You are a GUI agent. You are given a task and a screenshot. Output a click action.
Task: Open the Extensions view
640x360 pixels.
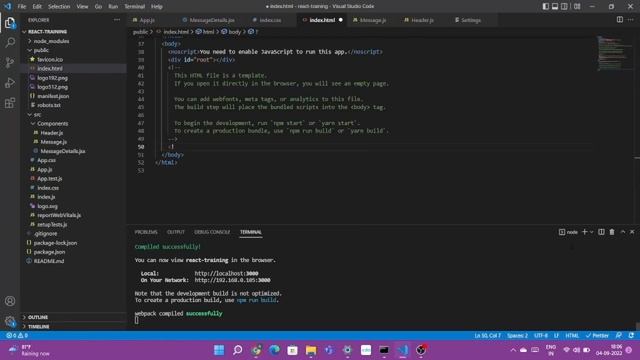10,102
